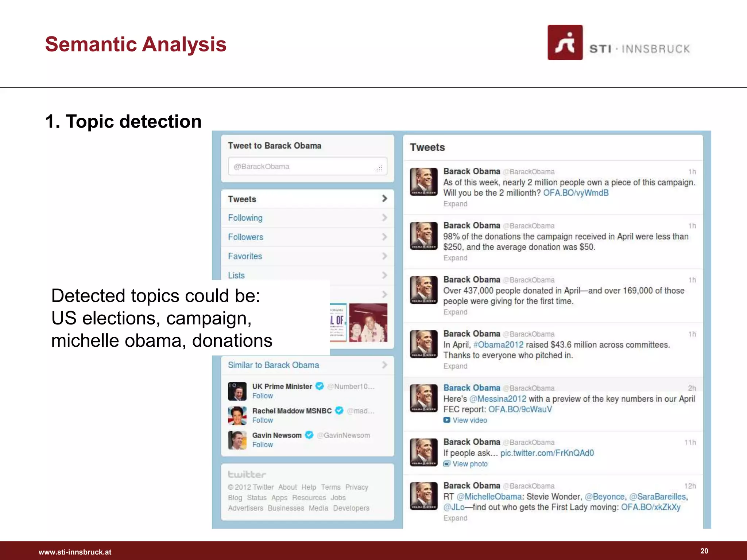Open the recent photo thumbnail of two people
The width and height of the screenshot is (747, 560).
(368, 323)
